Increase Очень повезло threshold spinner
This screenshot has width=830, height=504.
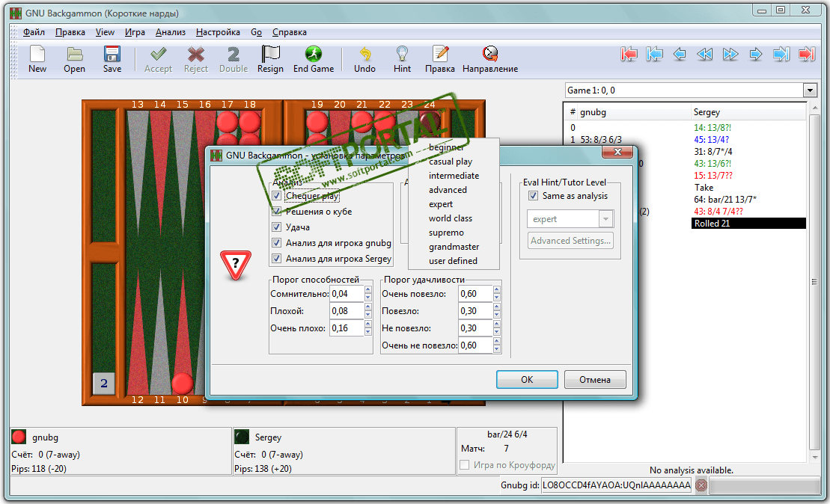[x=496, y=290]
